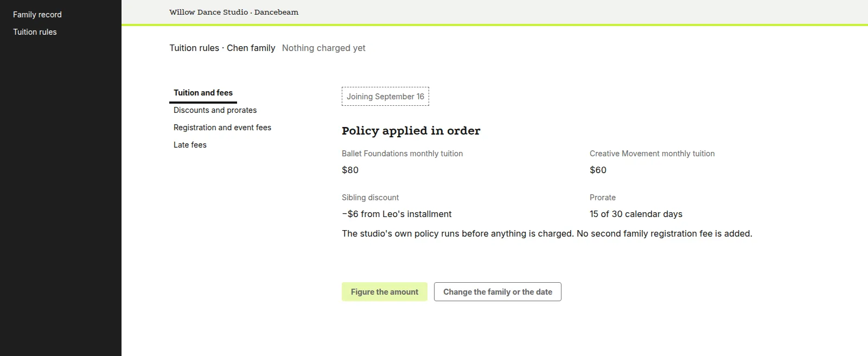The image size is (868, 356).
Task: Click the studio policy explanation sentence
Action: tap(547, 233)
